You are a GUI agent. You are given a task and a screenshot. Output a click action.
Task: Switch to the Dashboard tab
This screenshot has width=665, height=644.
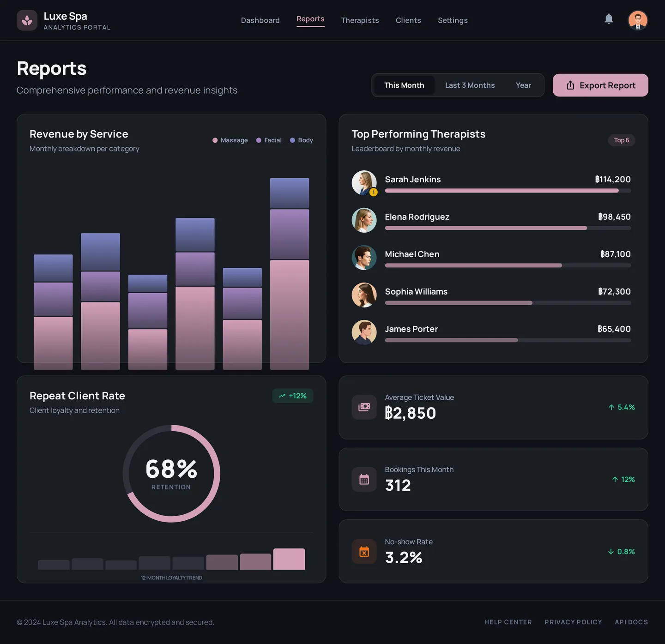[260, 20]
